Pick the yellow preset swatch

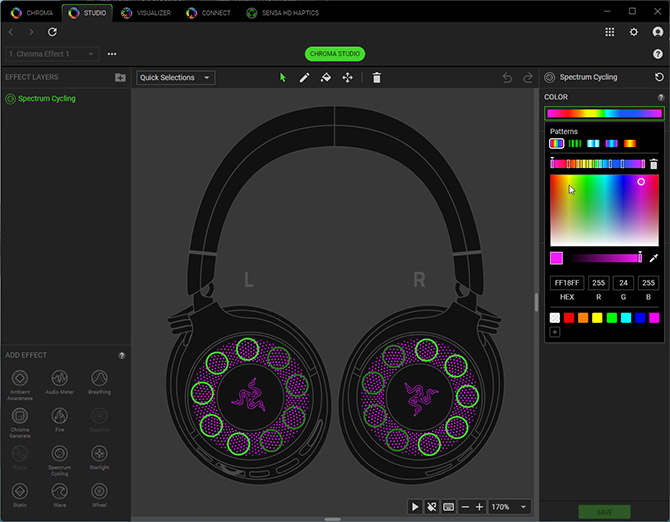[597, 318]
